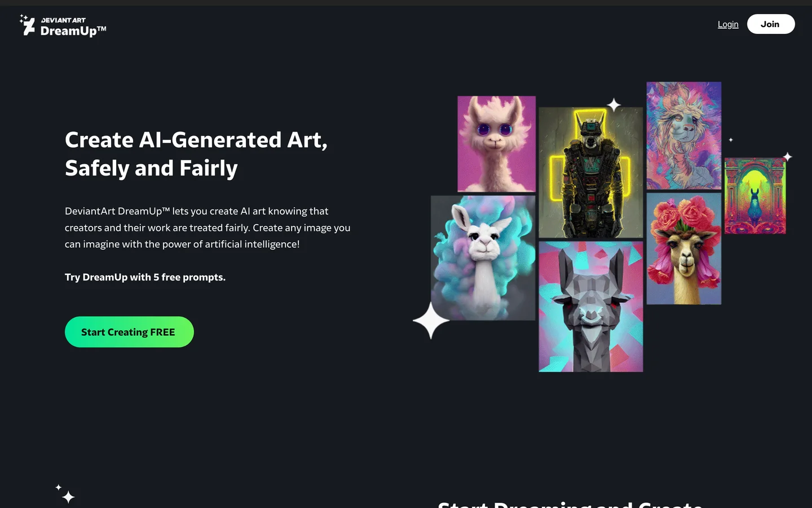Click the DreamUp description paragraph

tap(208, 227)
